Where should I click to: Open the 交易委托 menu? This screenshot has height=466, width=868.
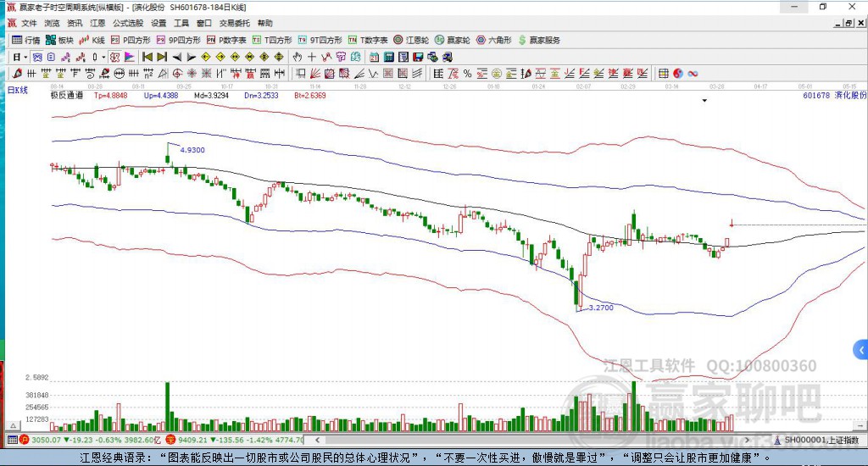(x=235, y=23)
